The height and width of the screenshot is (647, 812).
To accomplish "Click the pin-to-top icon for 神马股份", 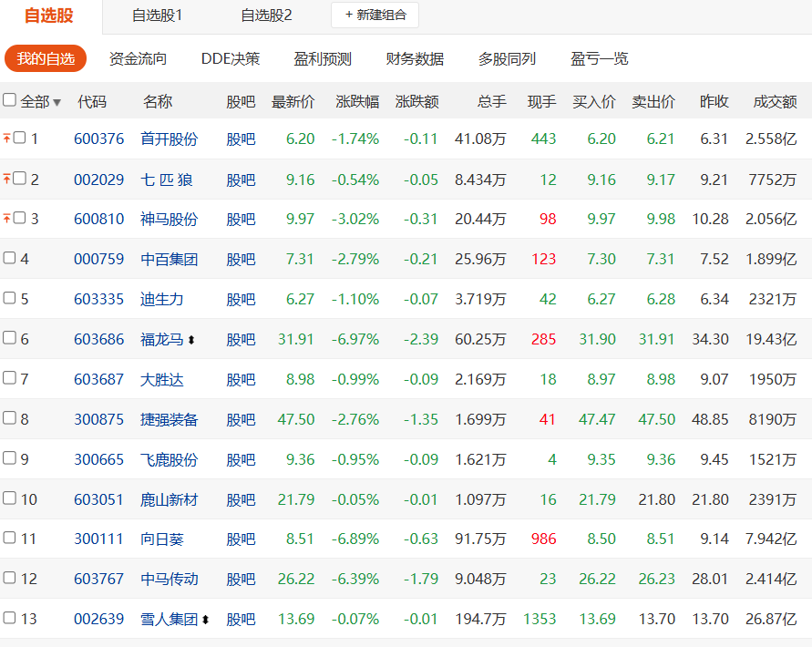I will click(x=6, y=219).
